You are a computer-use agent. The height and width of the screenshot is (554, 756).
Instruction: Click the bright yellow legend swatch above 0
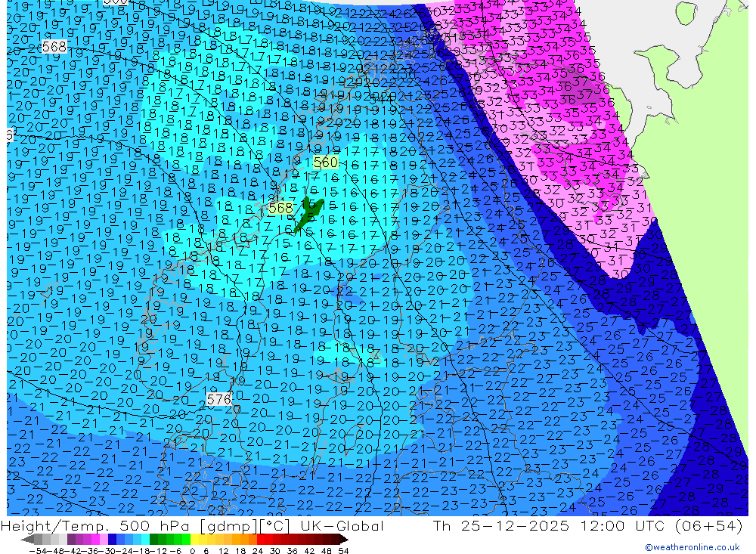[x=194, y=540]
